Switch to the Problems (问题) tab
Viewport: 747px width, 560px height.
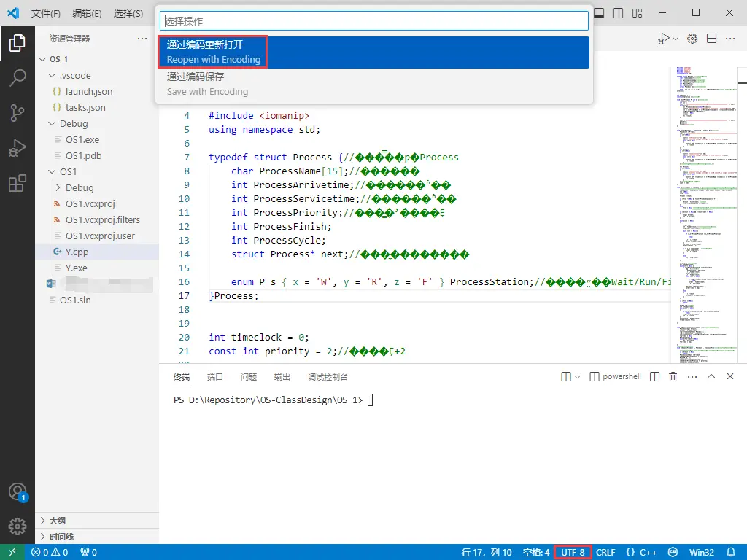249,377
